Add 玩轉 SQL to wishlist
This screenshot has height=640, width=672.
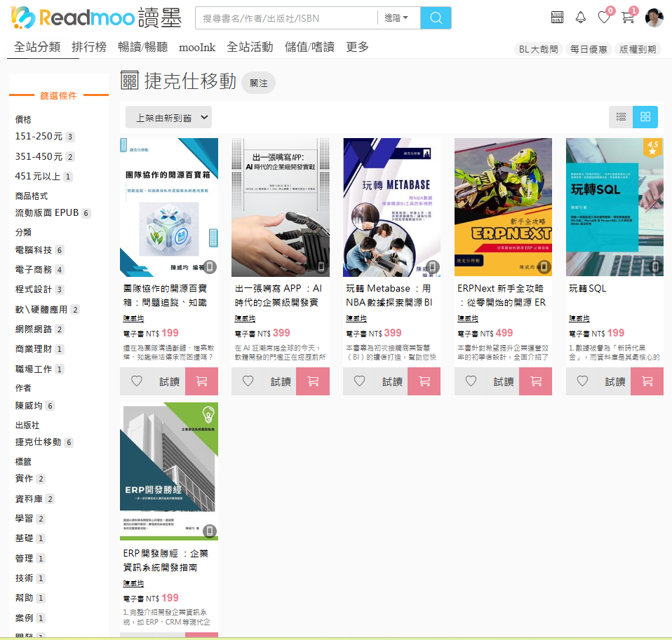(x=582, y=381)
